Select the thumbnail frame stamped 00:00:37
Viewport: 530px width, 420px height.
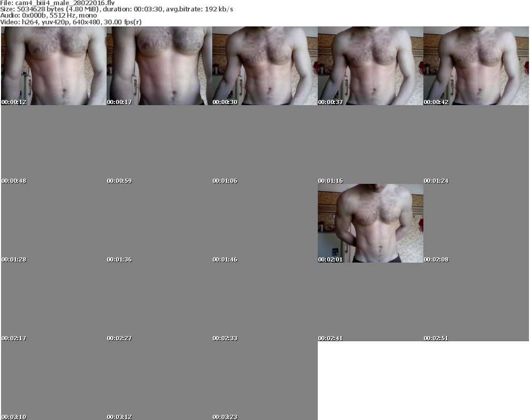371,66
